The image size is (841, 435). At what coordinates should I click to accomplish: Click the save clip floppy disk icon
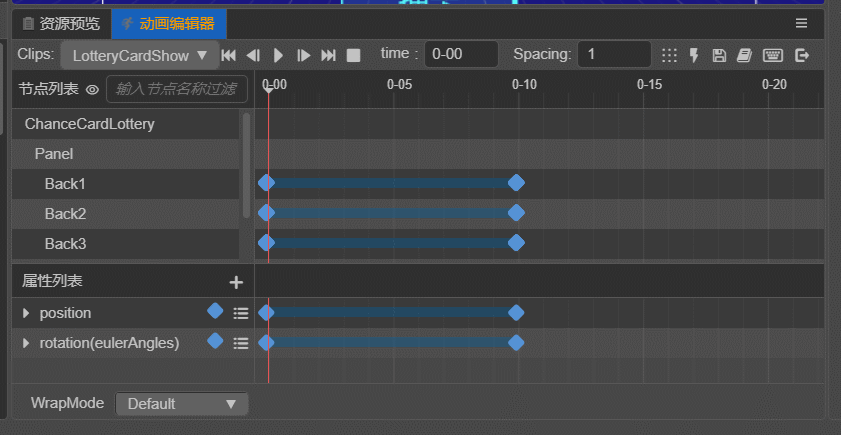point(719,55)
